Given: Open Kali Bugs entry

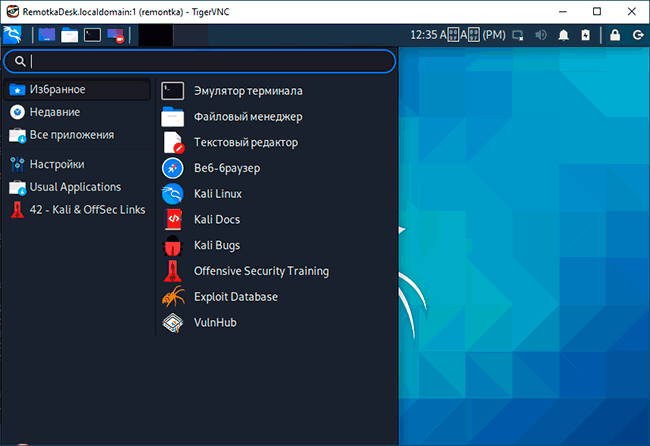Looking at the screenshot, I should 277,245.
